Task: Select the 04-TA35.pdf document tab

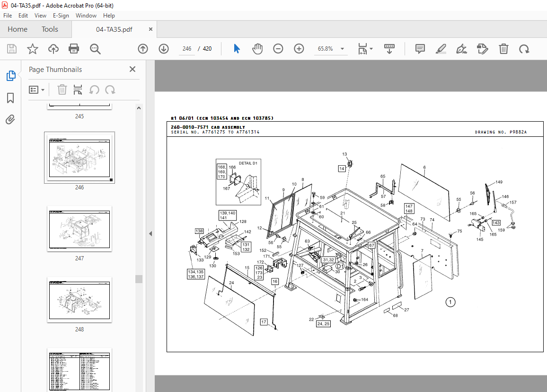Action: [114, 29]
